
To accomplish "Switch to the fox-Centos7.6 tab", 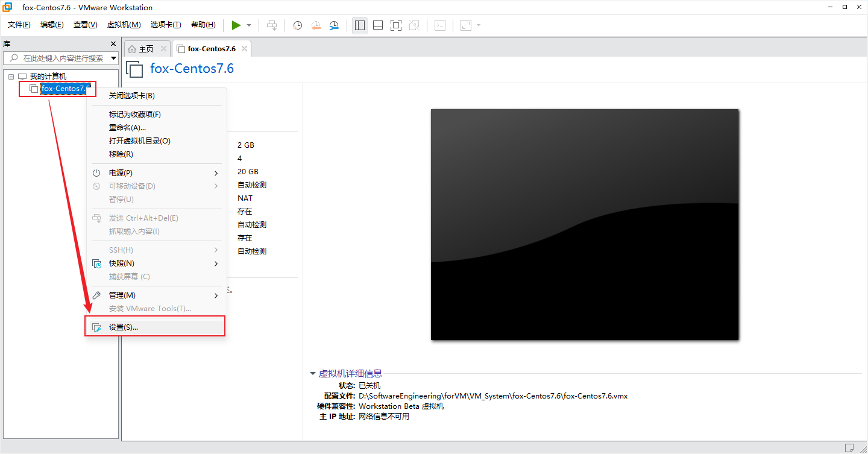I will (x=211, y=49).
